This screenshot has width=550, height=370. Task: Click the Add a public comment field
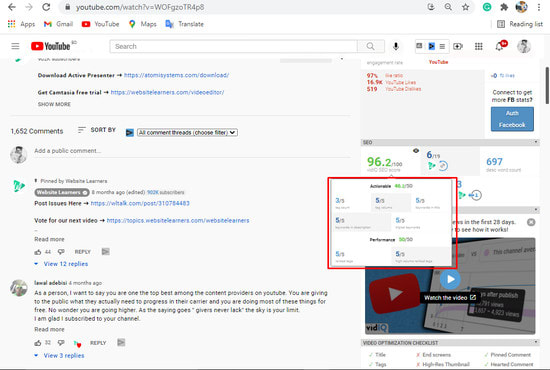[x=192, y=151]
